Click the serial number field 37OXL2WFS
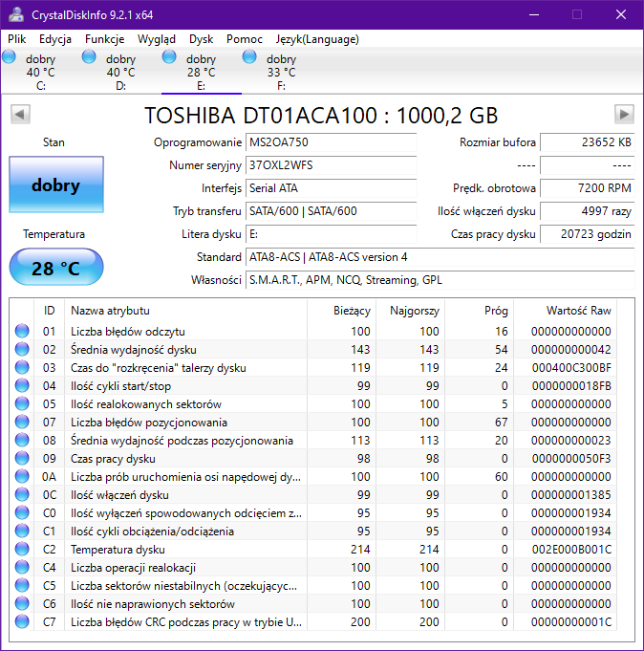 pyautogui.click(x=331, y=165)
